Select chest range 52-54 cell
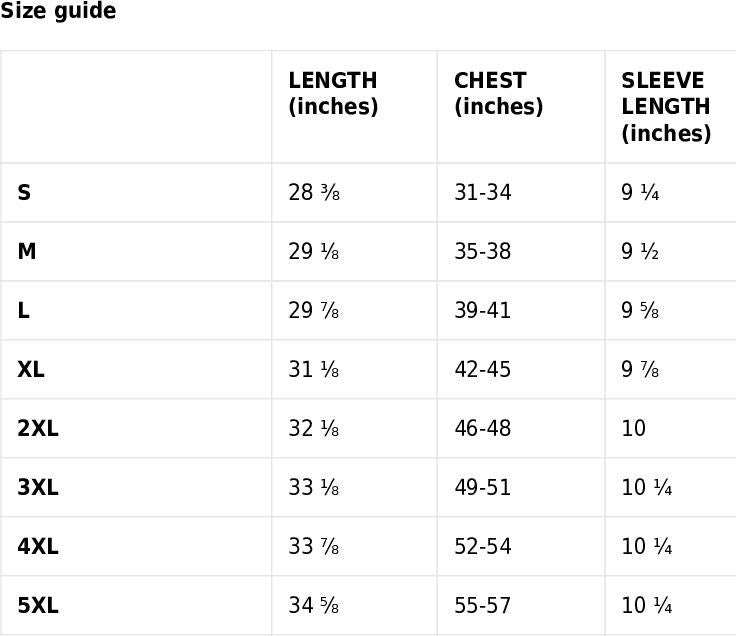This screenshot has height=636, width=736. point(482,547)
